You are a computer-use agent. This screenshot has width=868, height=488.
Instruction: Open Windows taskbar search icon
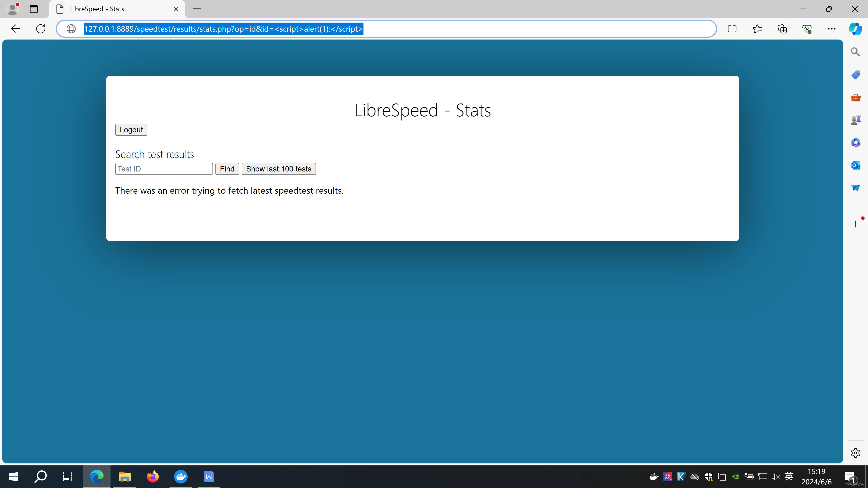[x=40, y=476]
